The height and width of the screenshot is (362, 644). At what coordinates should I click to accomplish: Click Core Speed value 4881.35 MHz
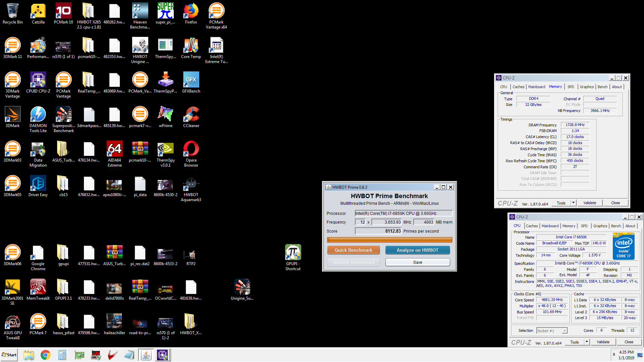pyautogui.click(x=552, y=300)
